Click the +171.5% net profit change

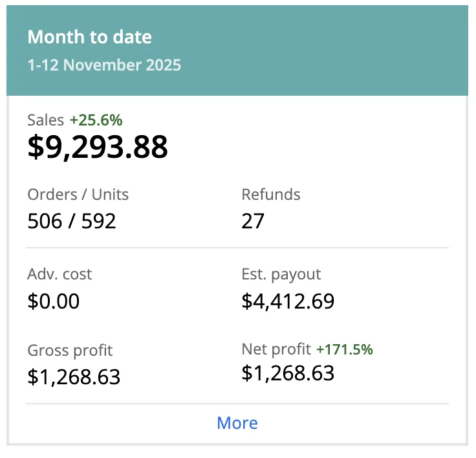[x=345, y=350]
